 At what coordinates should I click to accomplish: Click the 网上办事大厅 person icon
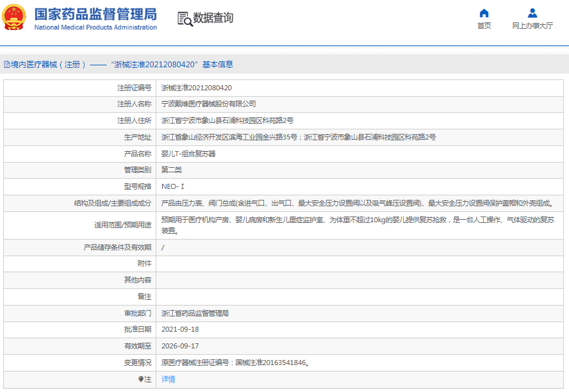pyautogui.click(x=532, y=13)
